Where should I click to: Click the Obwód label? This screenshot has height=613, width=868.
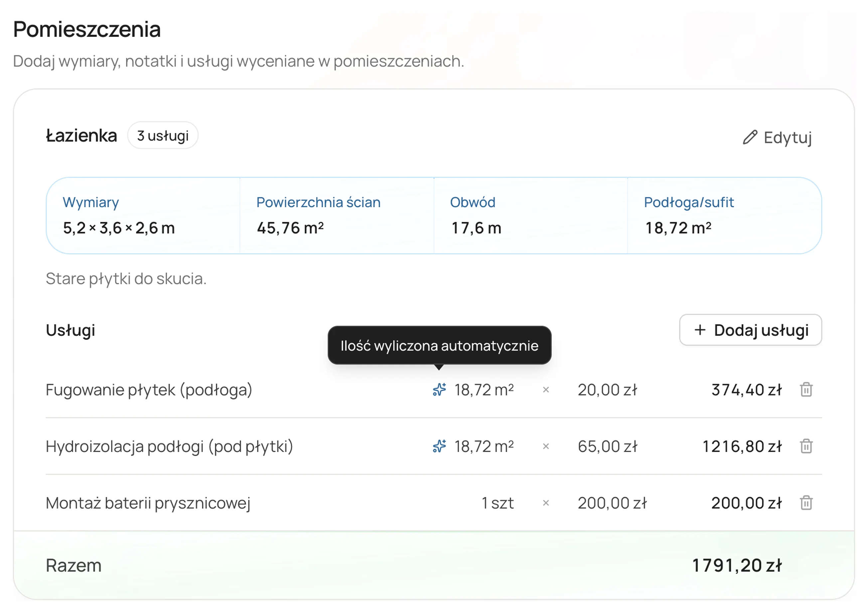pos(473,202)
